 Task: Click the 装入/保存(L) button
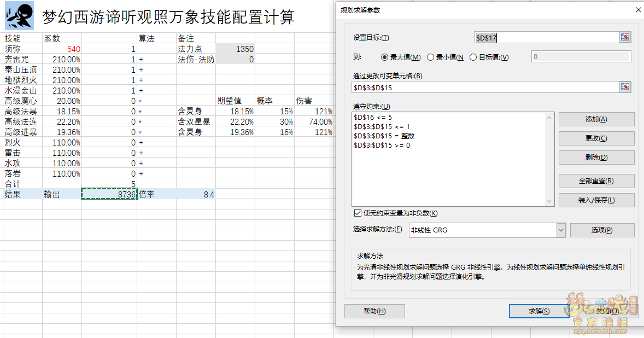(x=596, y=200)
